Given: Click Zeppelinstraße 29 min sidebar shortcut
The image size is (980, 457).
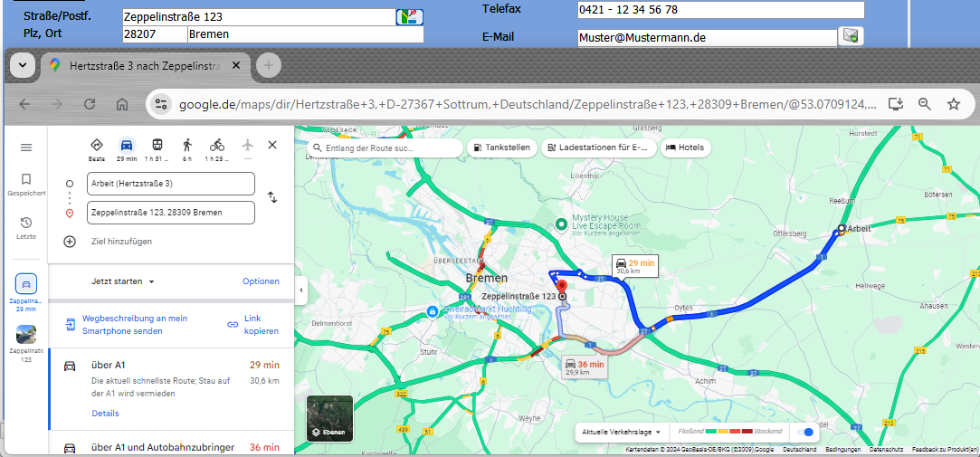Looking at the screenshot, I should click(26, 292).
